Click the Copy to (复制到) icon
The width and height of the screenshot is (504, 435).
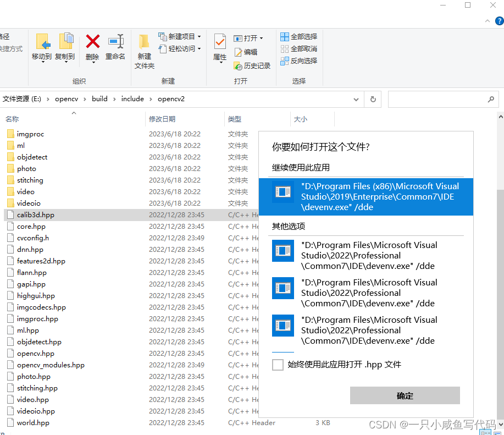(x=66, y=41)
